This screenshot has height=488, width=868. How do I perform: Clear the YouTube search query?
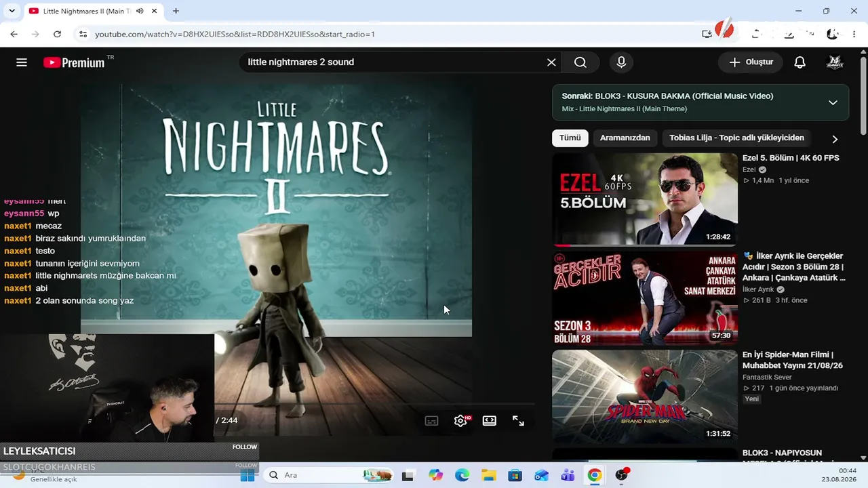pos(551,62)
